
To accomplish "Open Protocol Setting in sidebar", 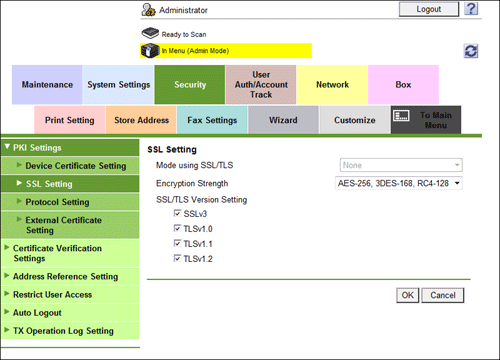I will [70, 202].
